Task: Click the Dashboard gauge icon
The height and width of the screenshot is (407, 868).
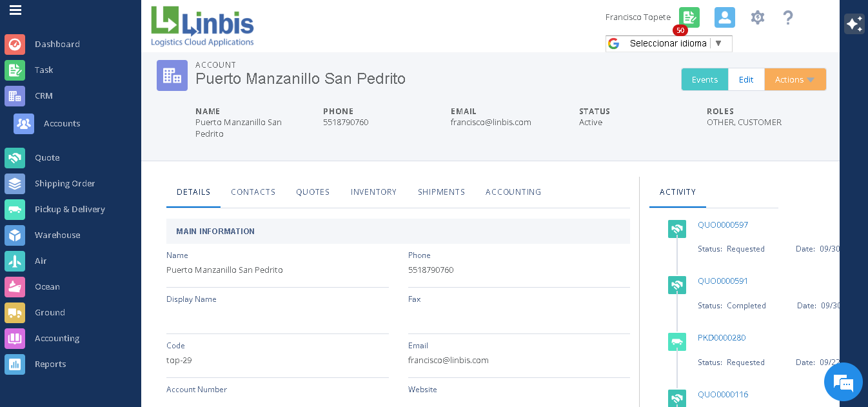Action: tap(15, 45)
